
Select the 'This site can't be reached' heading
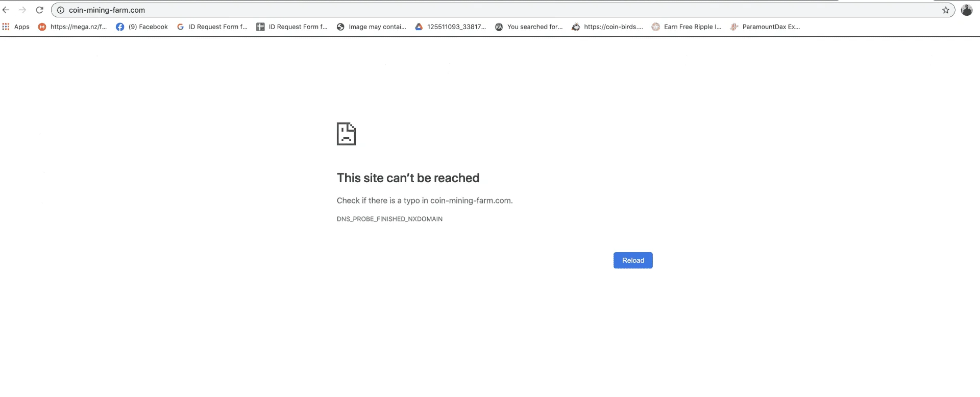408,178
